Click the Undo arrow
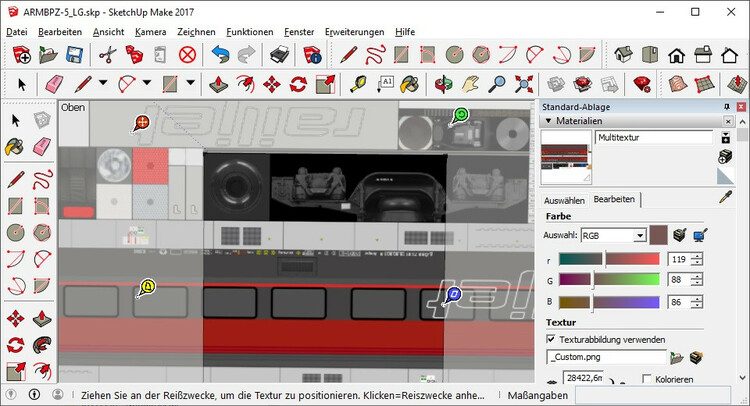 pos(220,55)
